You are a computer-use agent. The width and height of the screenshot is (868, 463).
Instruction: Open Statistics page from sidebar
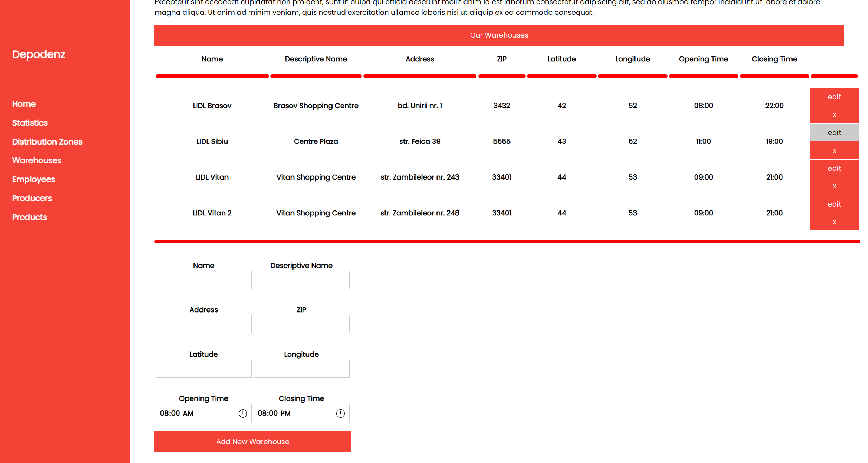pyautogui.click(x=30, y=123)
